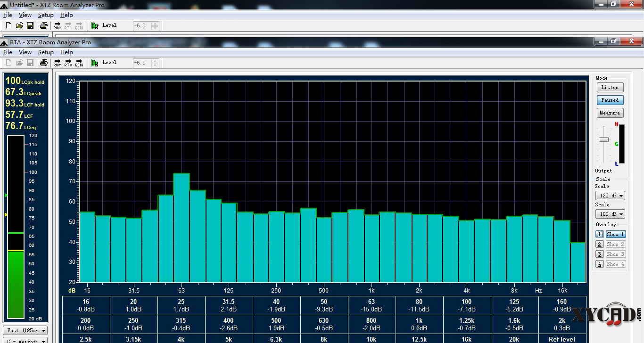Click the Output level slider handle

click(x=603, y=139)
